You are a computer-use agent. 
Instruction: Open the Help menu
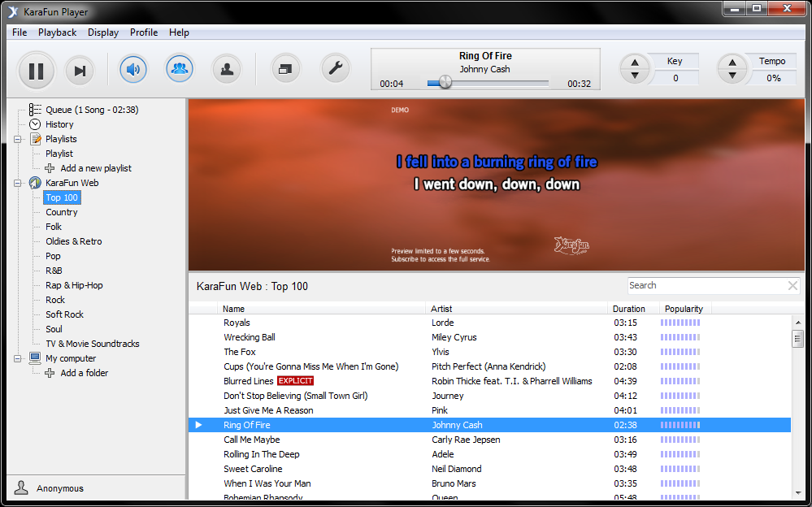(x=179, y=32)
